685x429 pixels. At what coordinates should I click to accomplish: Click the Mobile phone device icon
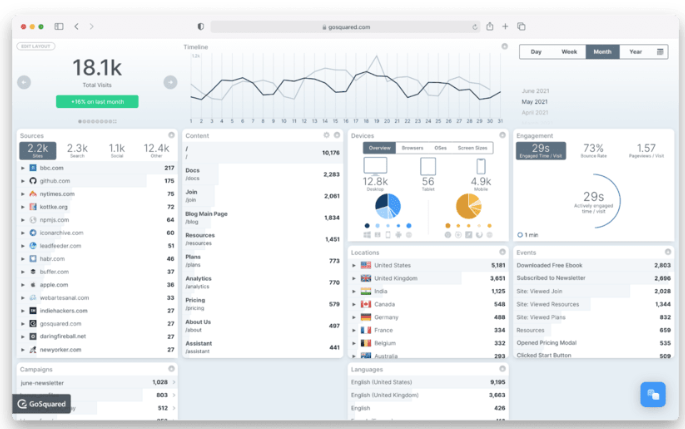481,166
